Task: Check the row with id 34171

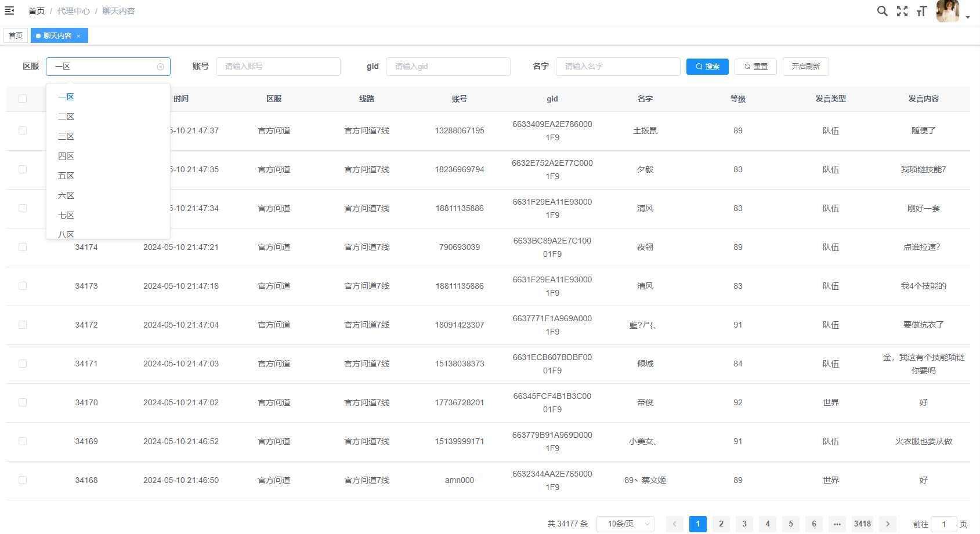Action: tap(23, 364)
